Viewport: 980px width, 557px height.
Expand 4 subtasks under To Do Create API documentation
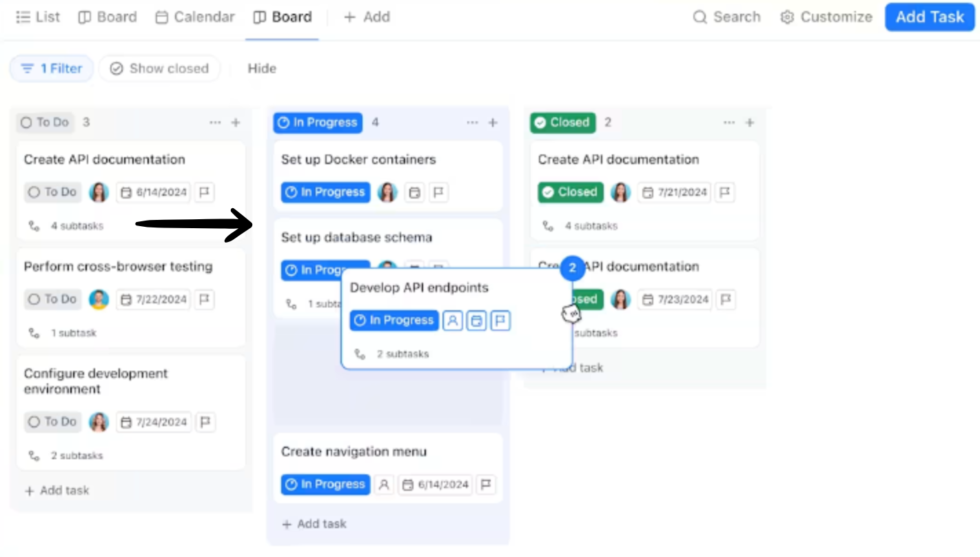pyautogui.click(x=76, y=226)
